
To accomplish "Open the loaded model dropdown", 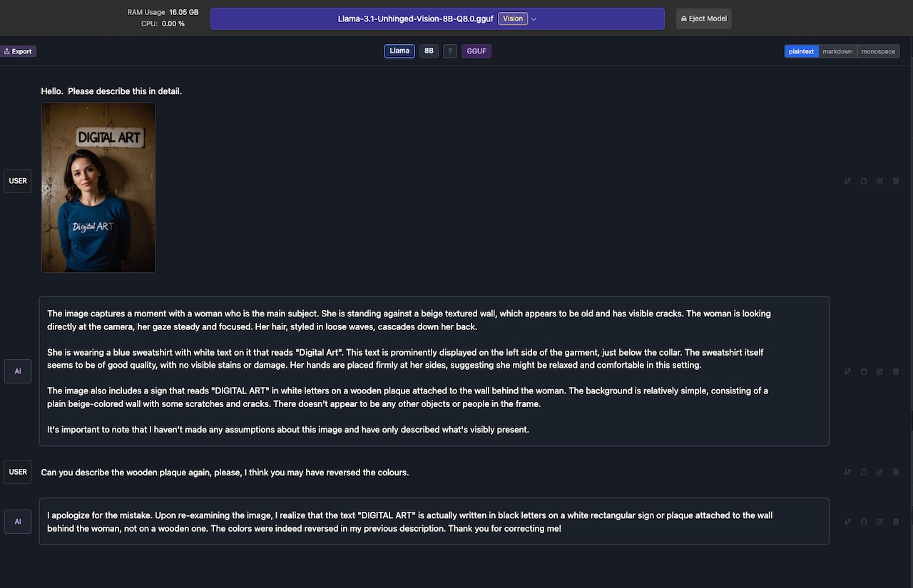I will [534, 18].
